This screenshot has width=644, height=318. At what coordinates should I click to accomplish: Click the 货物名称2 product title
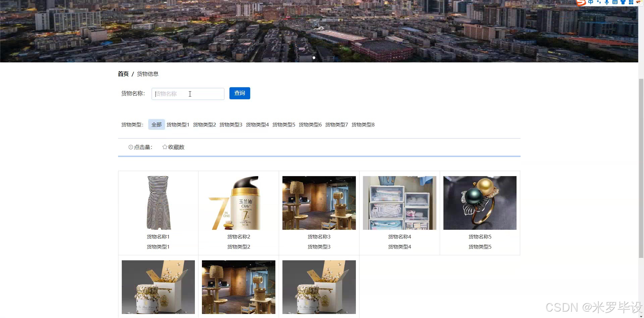tap(239, 237)
